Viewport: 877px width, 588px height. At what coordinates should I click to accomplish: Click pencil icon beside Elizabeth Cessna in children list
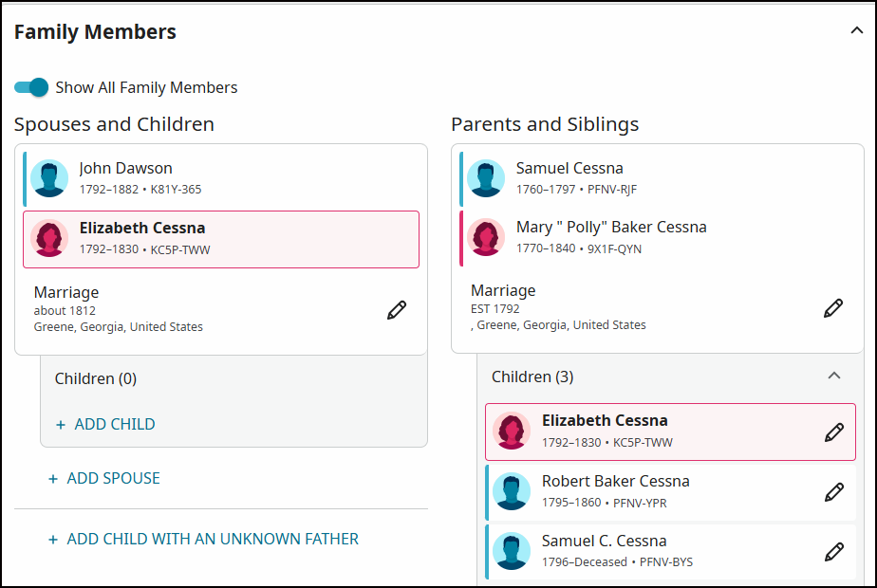(834, 432)
